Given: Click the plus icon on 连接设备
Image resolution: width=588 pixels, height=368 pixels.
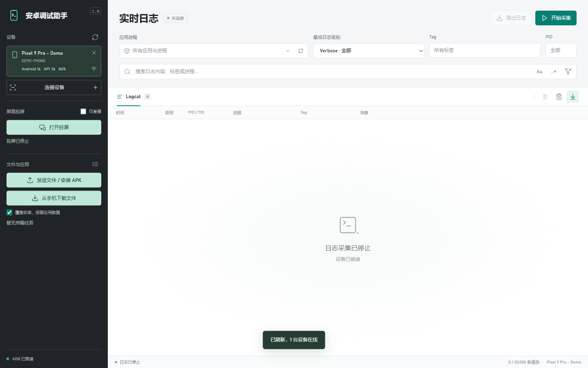Looking at the screenshot, I should tap(96, 88).
